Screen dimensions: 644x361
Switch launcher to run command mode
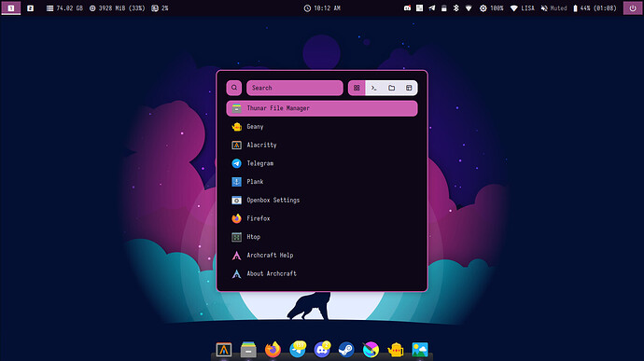point(373,88)
